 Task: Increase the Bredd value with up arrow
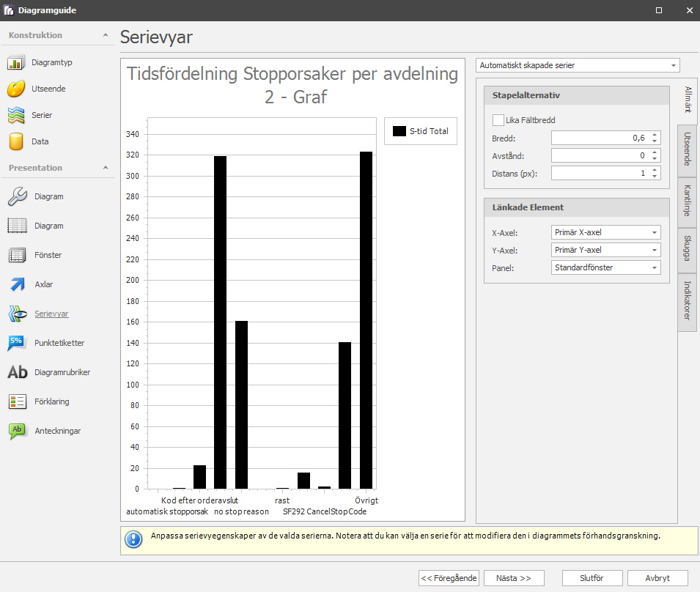(x=655, y=135)
